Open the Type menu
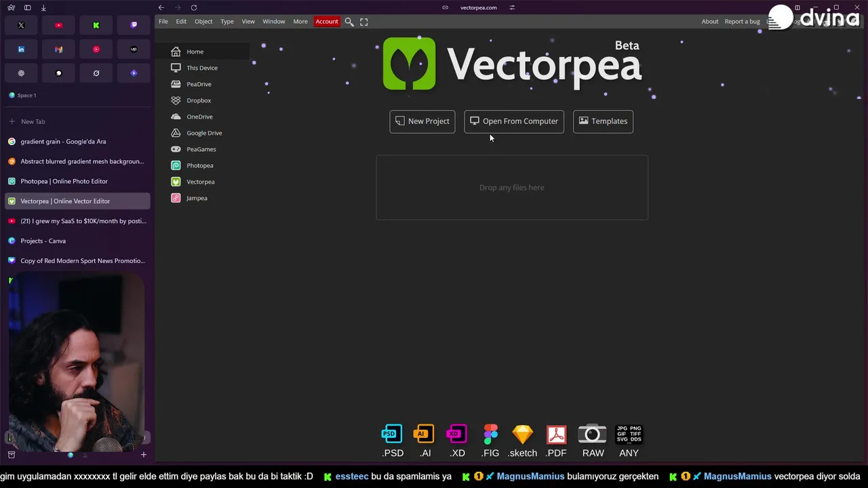 coord(227,22)
